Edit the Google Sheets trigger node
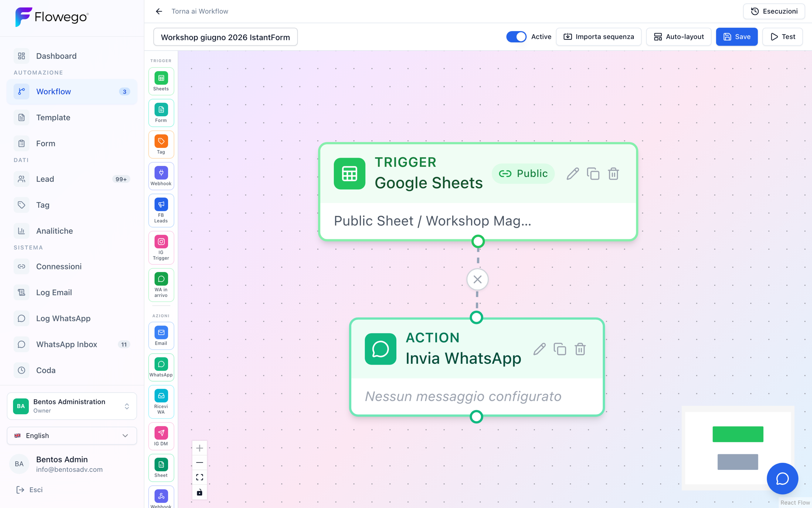 tap(573, 174)
